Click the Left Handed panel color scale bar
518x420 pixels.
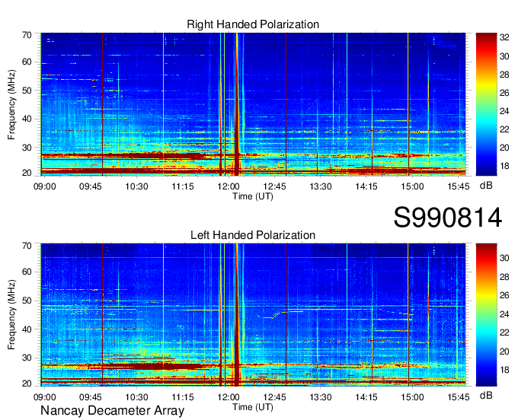click(x=486, y=315)
